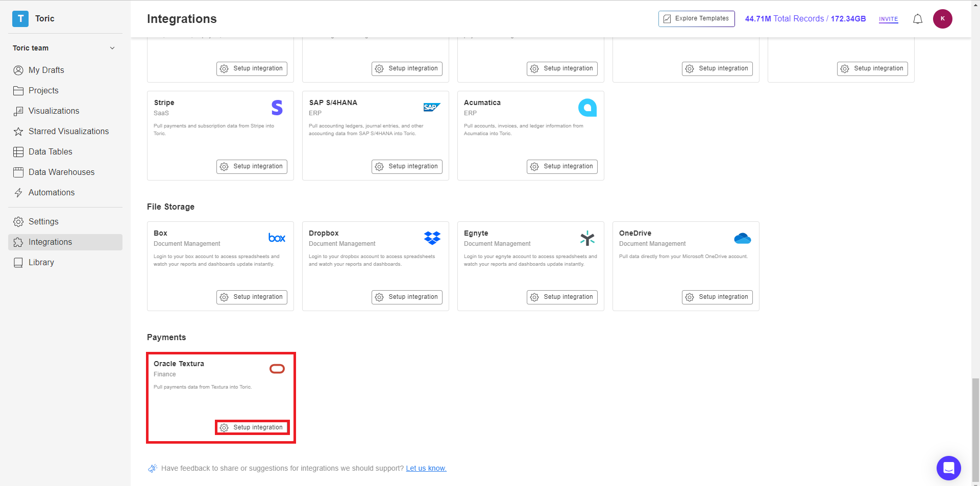
Task: Go to Automations page
Action: 65,192
